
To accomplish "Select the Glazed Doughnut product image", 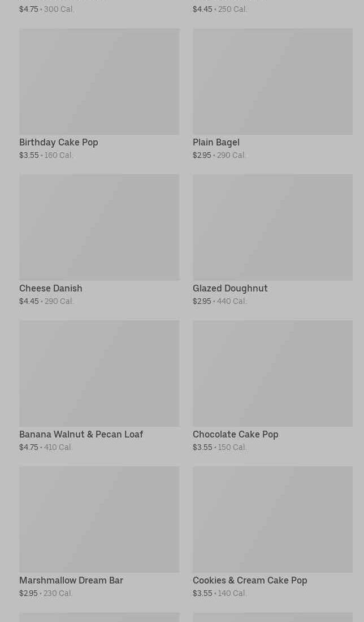I will pyautogui.click(x=272, y=227).
